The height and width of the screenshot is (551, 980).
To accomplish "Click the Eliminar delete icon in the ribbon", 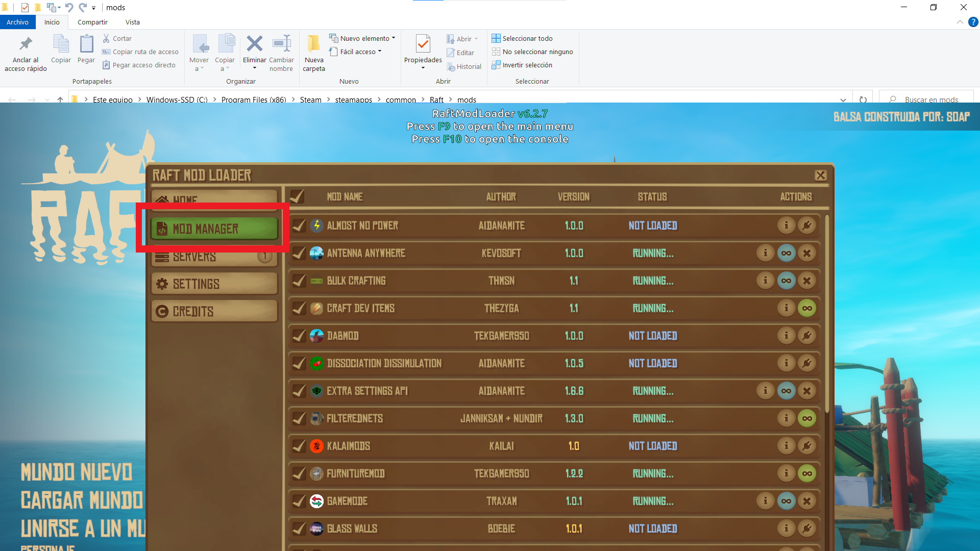I will pos(254,44).
